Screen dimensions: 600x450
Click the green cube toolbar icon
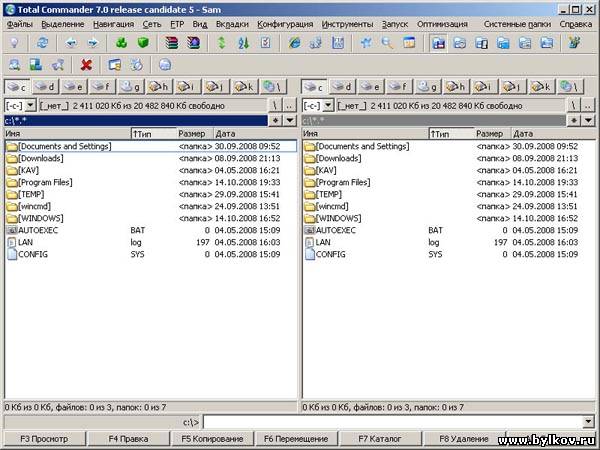(x=143, y=42)
